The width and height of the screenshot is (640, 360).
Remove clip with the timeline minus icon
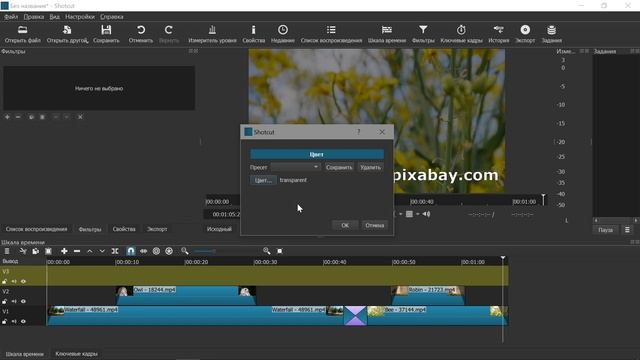click(77, 251)
